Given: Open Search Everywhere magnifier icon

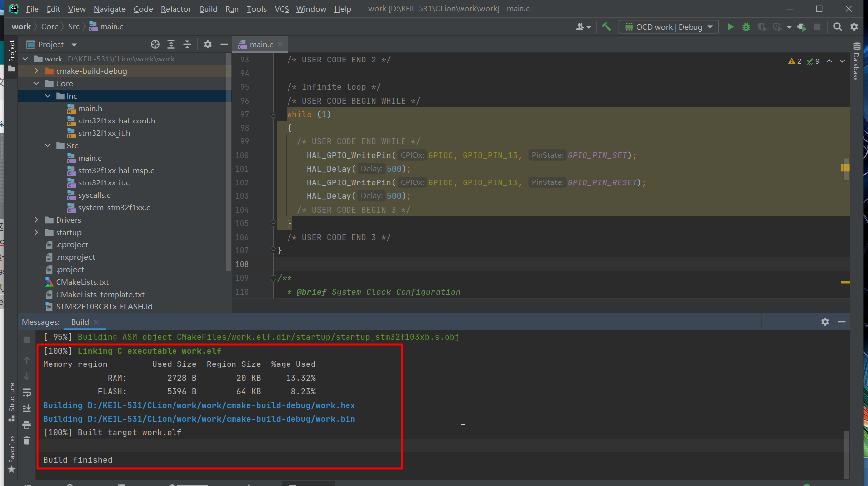Looking at the screenshot, I should pos(838,27).
